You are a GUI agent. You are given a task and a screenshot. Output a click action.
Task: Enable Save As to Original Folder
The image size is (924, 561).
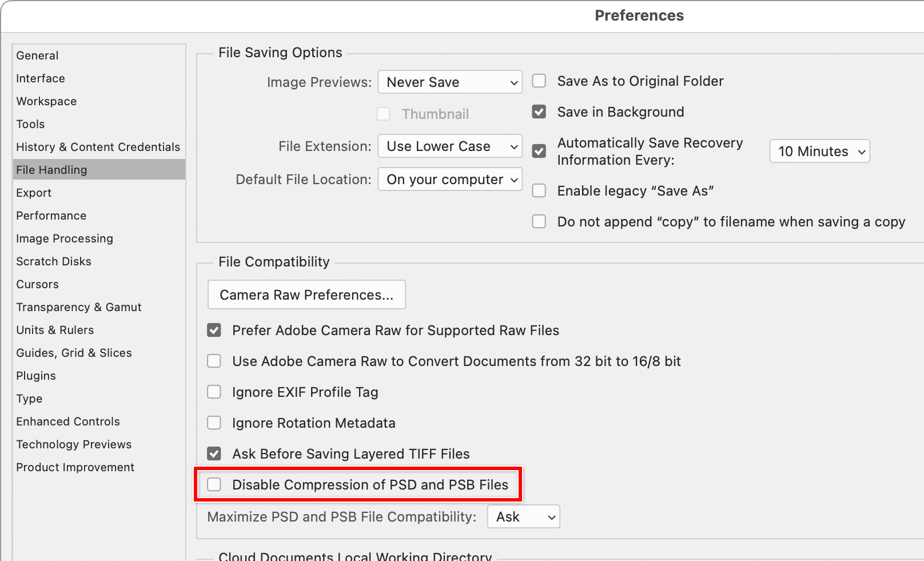pos(539,81)
